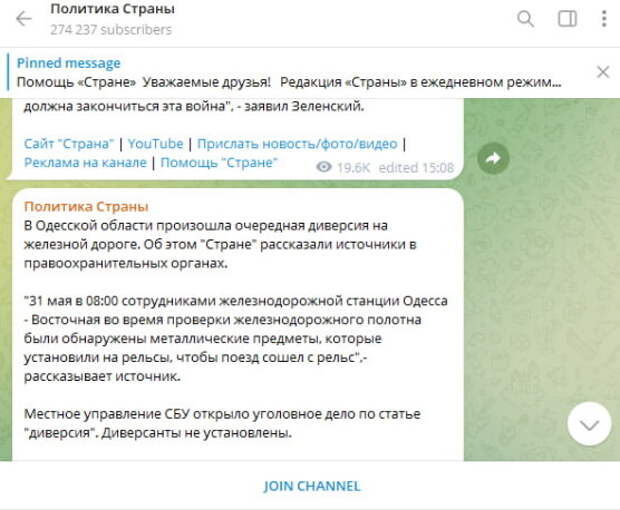Jump to bottom with the down chevron button
The height and width of the screenshot is (510, 620).
pos(589,425)
